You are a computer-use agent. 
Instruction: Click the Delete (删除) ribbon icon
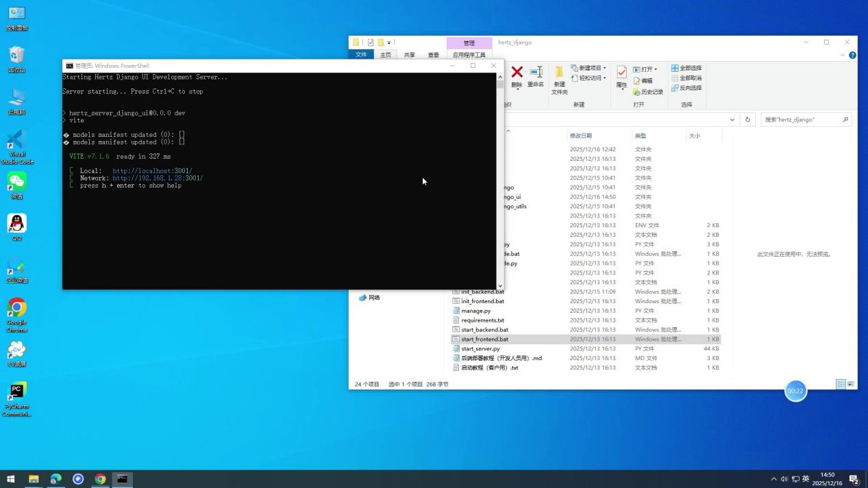pyautogui.click(x=517, y=73)
